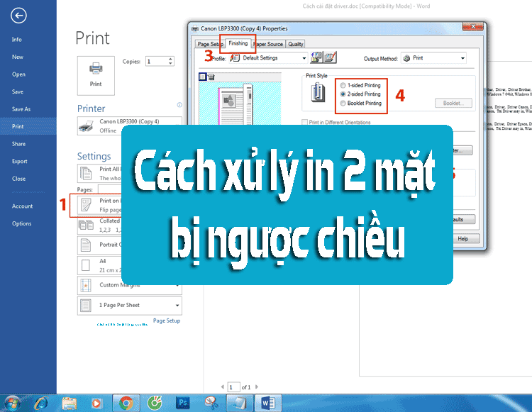Open the Paper Source tab
Screen dimensions: 532x412
click(267, 44)
